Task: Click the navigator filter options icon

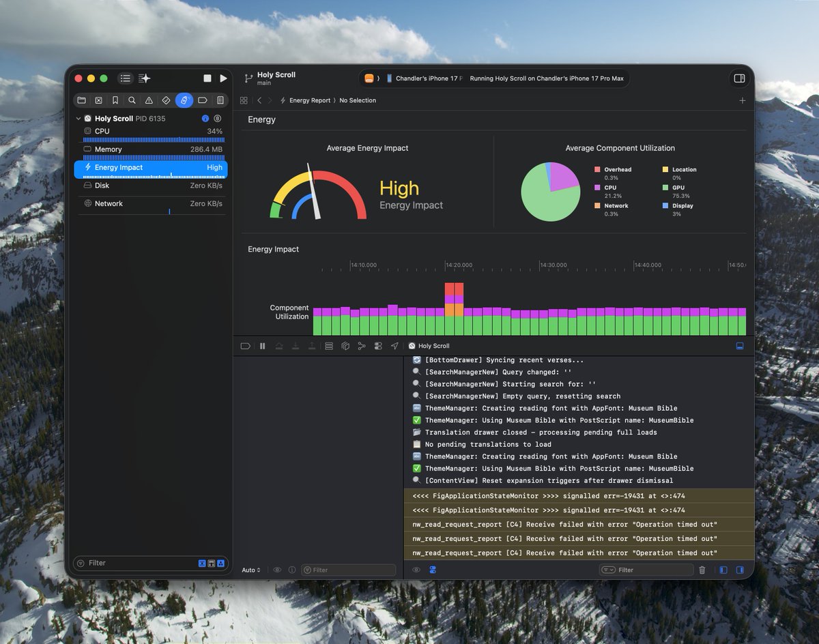Action: point(81,563)
